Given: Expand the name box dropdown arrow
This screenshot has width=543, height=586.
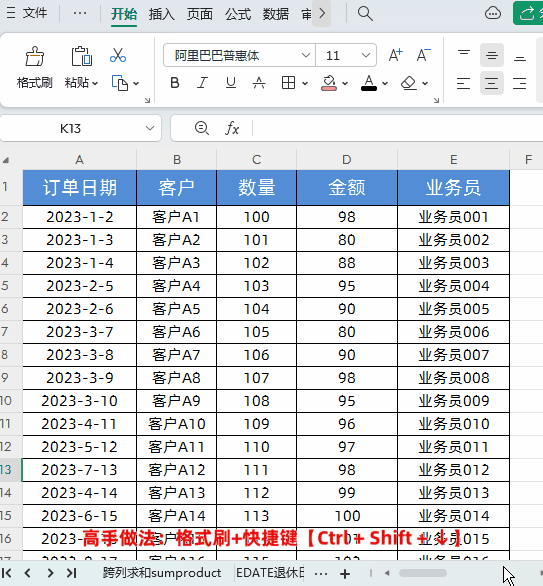Looking at the screenshot, I should pyautogui.click(x=150, y=129).
